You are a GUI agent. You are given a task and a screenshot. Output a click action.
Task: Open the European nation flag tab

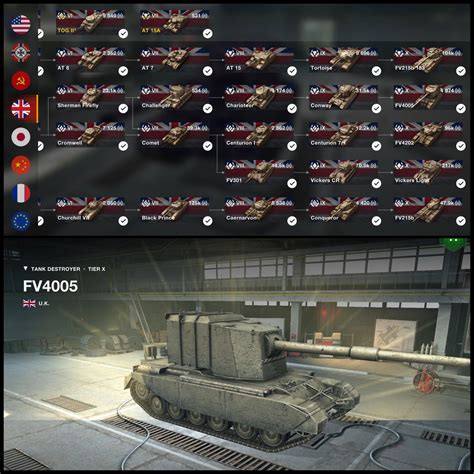[21, 221]
